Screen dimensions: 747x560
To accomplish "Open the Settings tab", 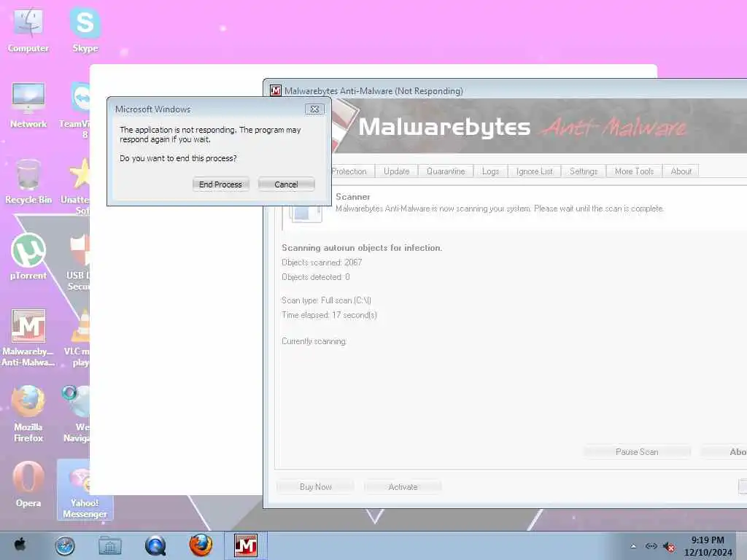I will (583, 171).
